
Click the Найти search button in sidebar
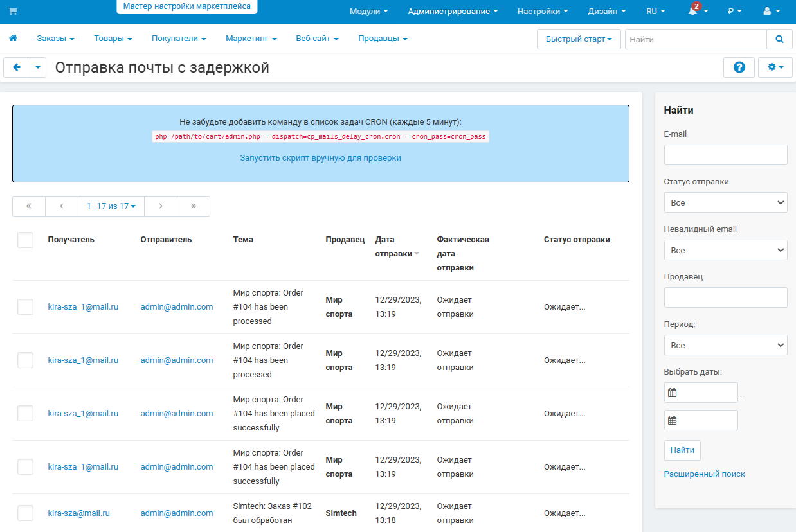point(682,450)
